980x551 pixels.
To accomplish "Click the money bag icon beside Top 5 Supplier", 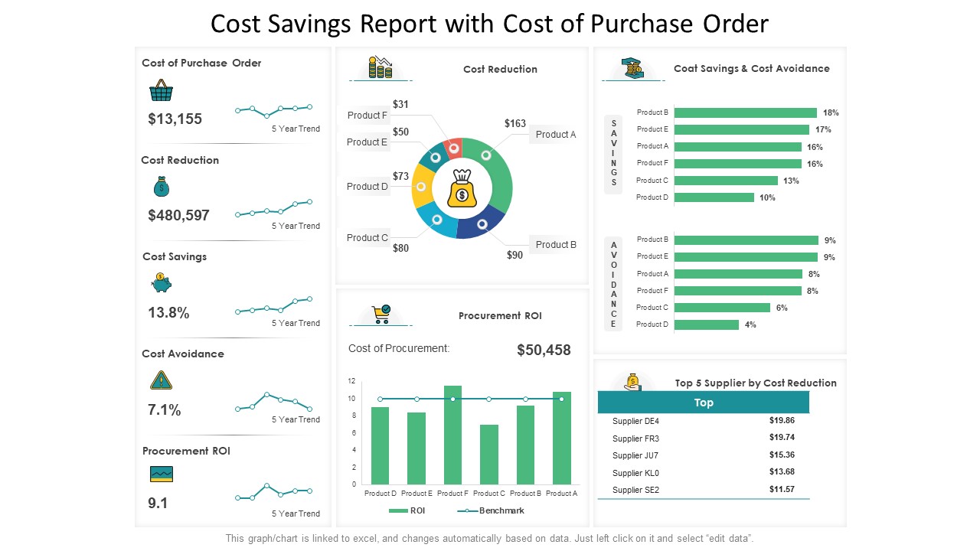I will tap(632, 382).
